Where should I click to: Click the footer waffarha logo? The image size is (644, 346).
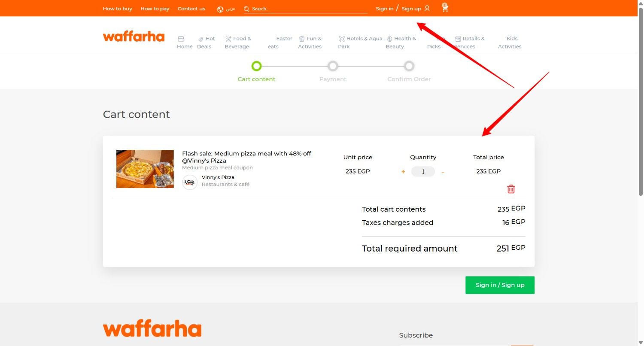pyautogui.click(x=152, y=329)
